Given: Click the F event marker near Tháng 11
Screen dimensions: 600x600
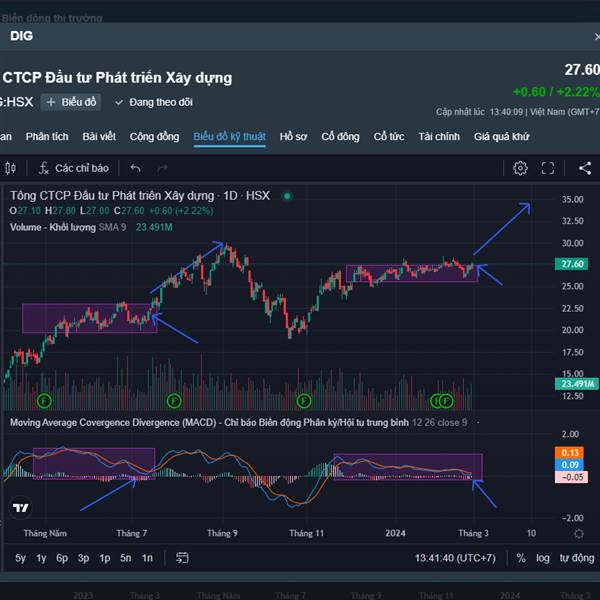Looking at the screenshot, I should pos(304,401).
